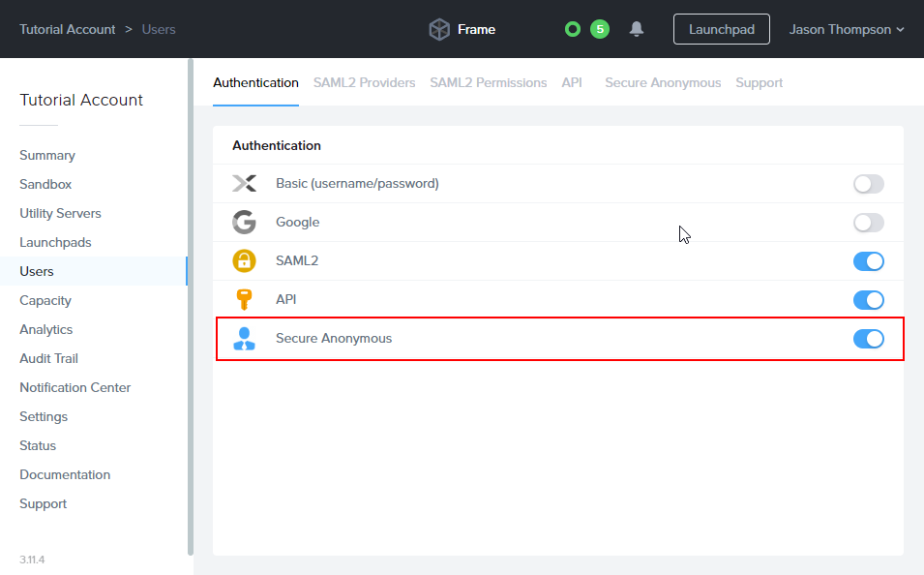Screen dimensions: 924x575
Task: Click the Secure Anonymous user icon
Action: tap(244, 339)
